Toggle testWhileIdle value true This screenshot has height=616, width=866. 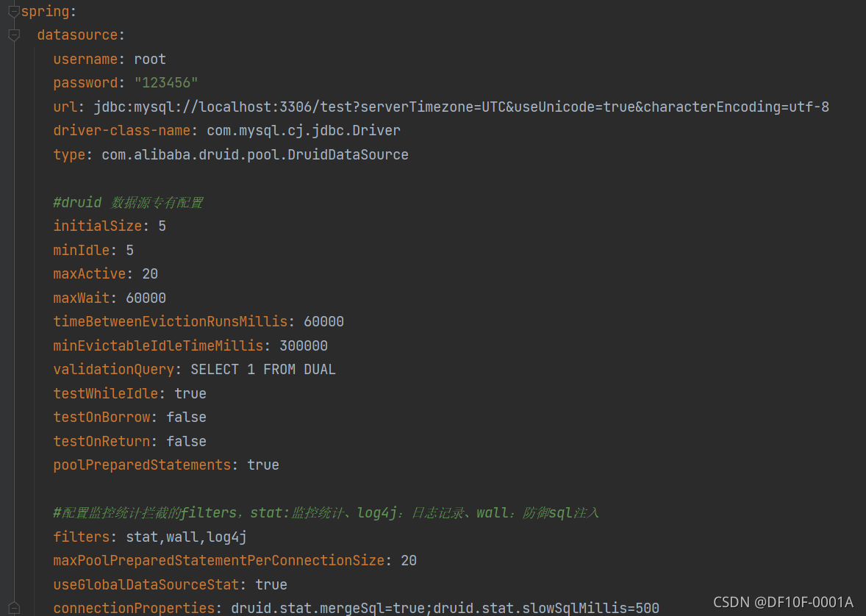(190, 393)
